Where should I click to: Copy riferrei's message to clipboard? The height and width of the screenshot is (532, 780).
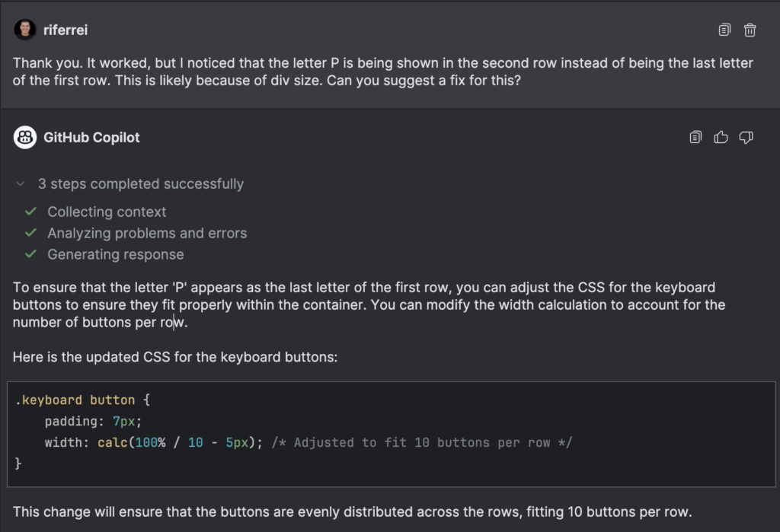[724, 30]
